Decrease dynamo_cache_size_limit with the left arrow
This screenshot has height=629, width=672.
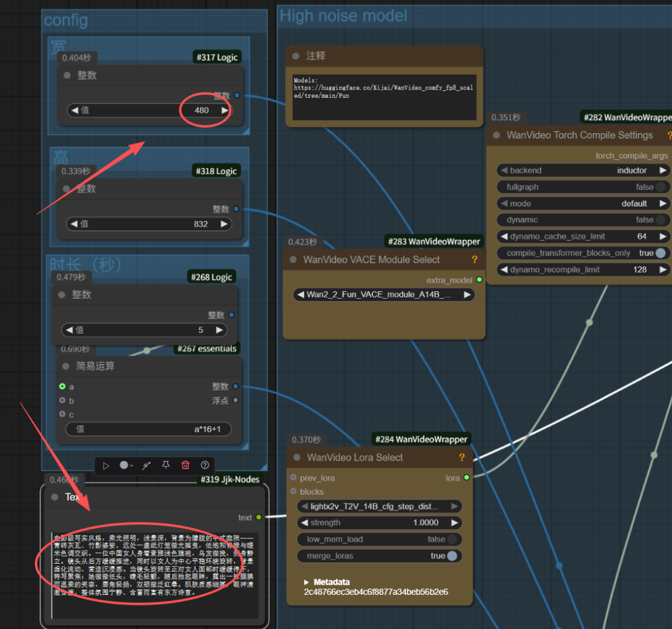(504, 236)
